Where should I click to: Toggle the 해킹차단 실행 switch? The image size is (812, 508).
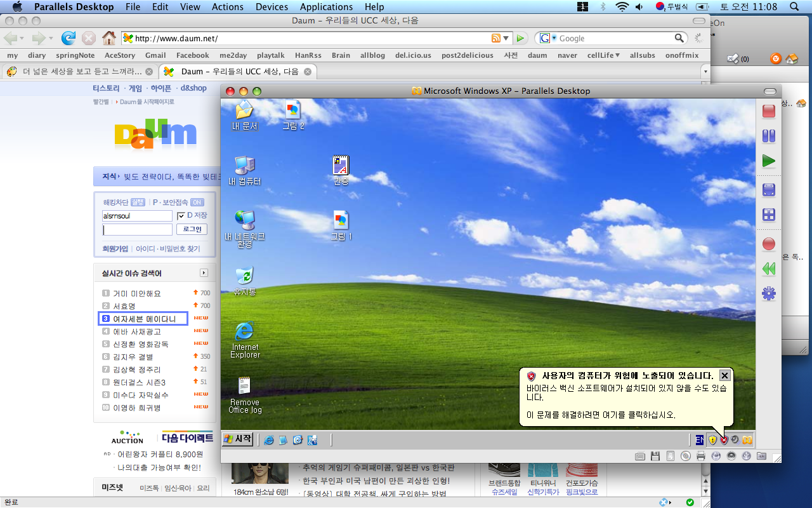point(138,203)
